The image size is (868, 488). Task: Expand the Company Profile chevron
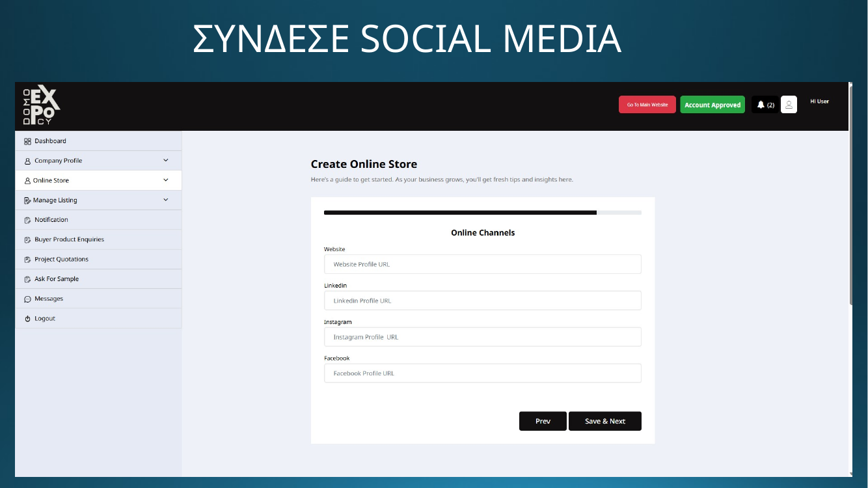pyautogui.click(x=165, y=160)
